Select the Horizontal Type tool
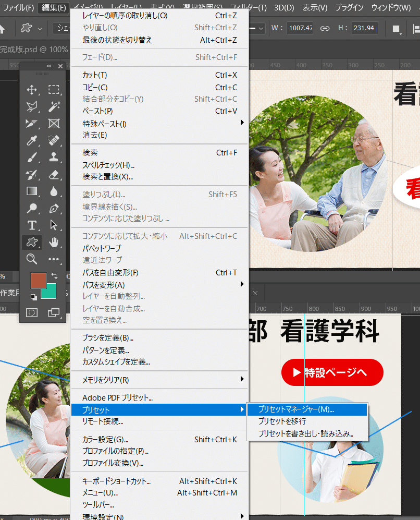This screenshot has width=420, height=520. pos(32,225)
